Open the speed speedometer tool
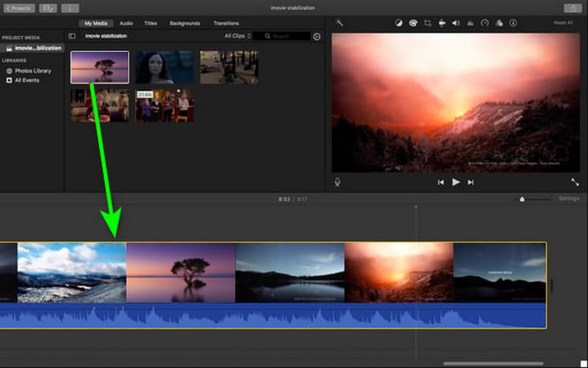Screen dimensions: 588x368 [x=484, y=24]
